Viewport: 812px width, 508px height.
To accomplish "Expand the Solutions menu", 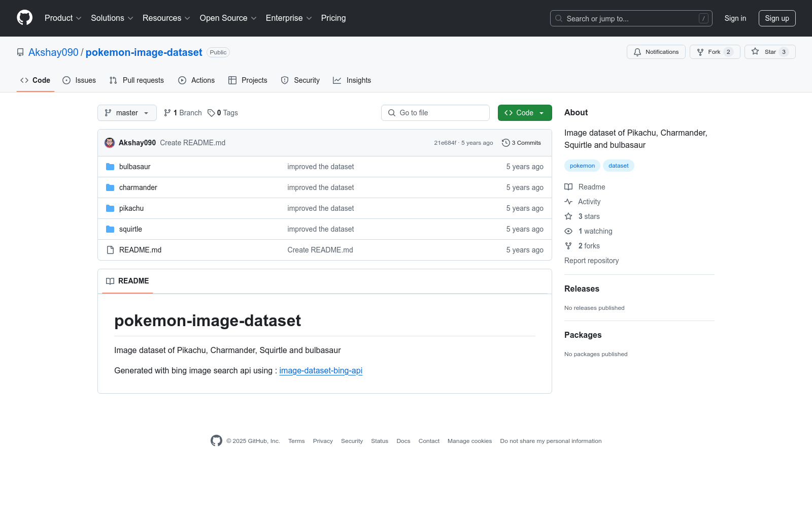I will click(112, 18).
